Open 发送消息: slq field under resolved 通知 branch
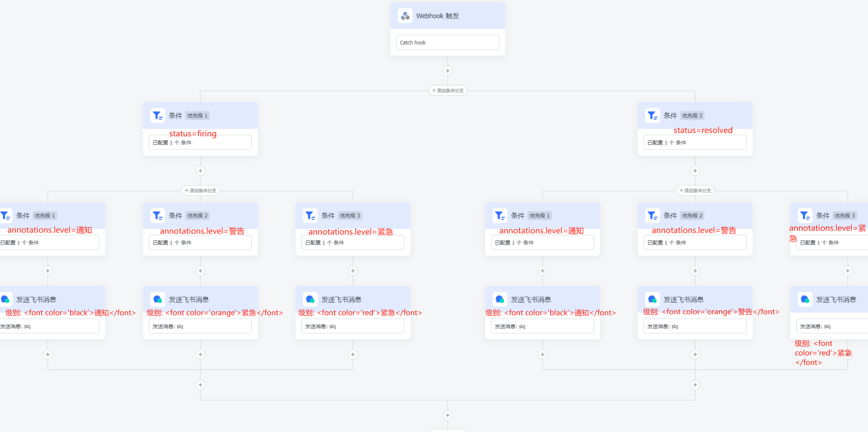This screenshot has height=432, width=868. (543, 326)
